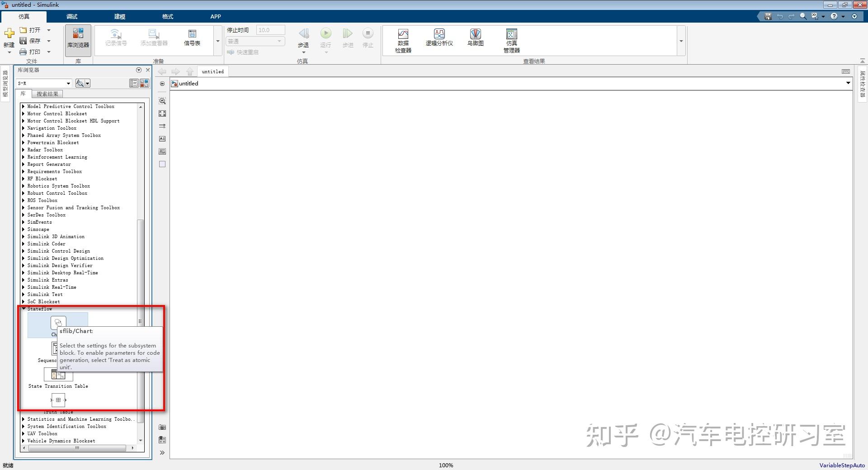Open the 鸟瞰图 bird's-eye view
The height and width of the screenshot is (470, 868).
(x=476, y=38)
